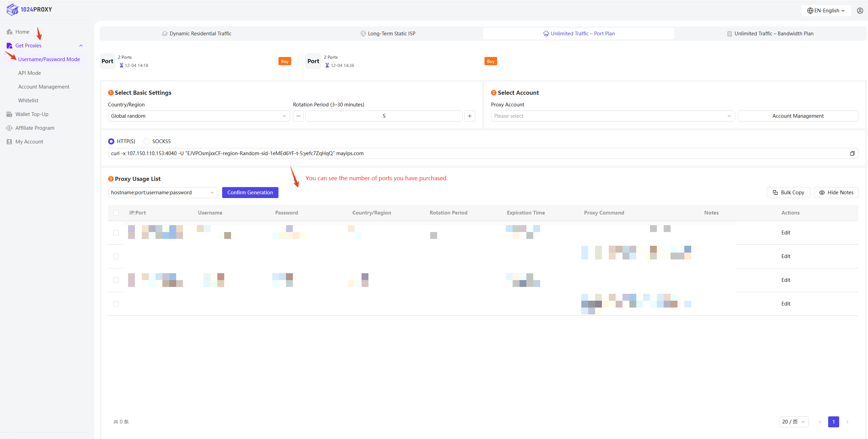Copy the curl command with copy icon

tap(852, 153)
